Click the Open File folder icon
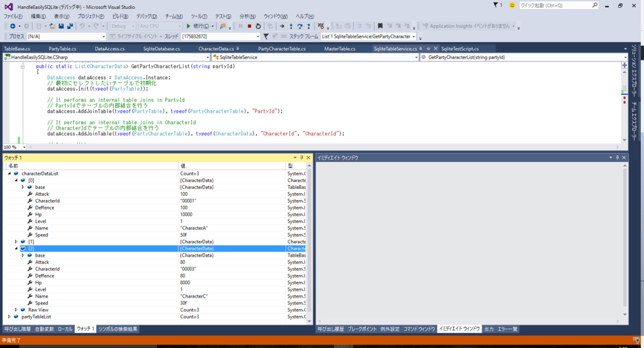 pos(52,26)
